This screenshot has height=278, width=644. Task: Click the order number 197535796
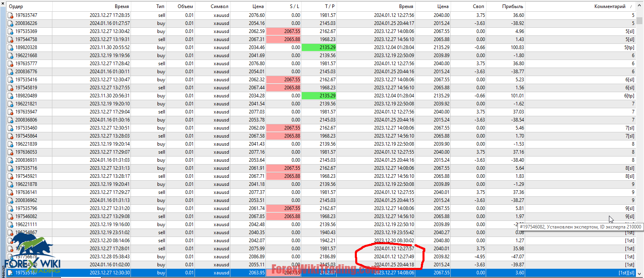26,208
